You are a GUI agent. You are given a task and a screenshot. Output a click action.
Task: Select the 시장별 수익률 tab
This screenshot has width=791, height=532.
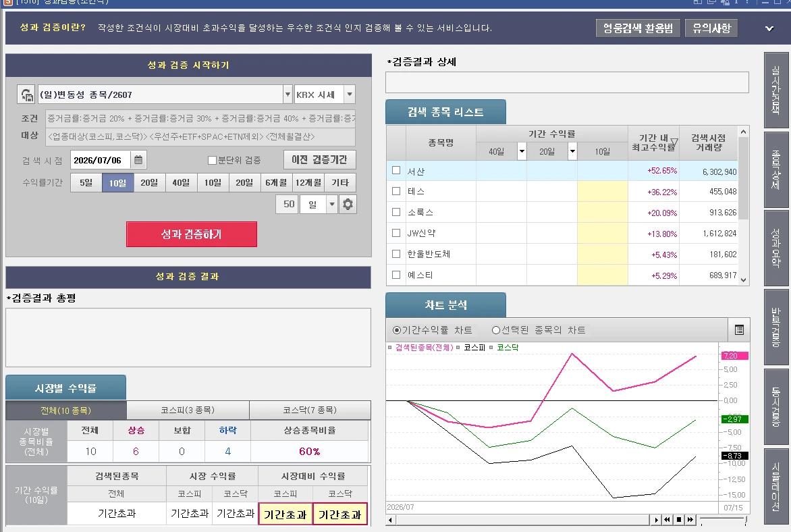click(x=65, y=388)
